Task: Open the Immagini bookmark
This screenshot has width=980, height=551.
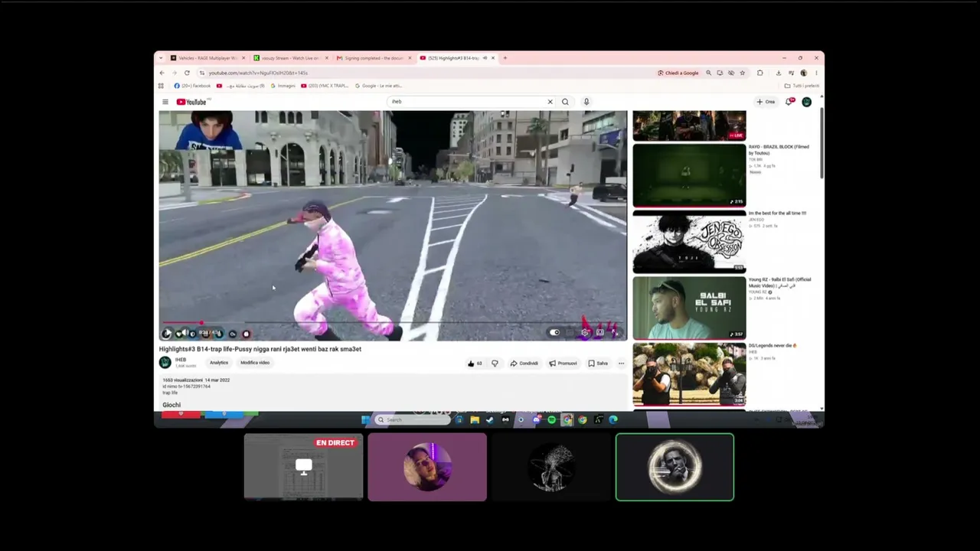Action: coord(283,86)
